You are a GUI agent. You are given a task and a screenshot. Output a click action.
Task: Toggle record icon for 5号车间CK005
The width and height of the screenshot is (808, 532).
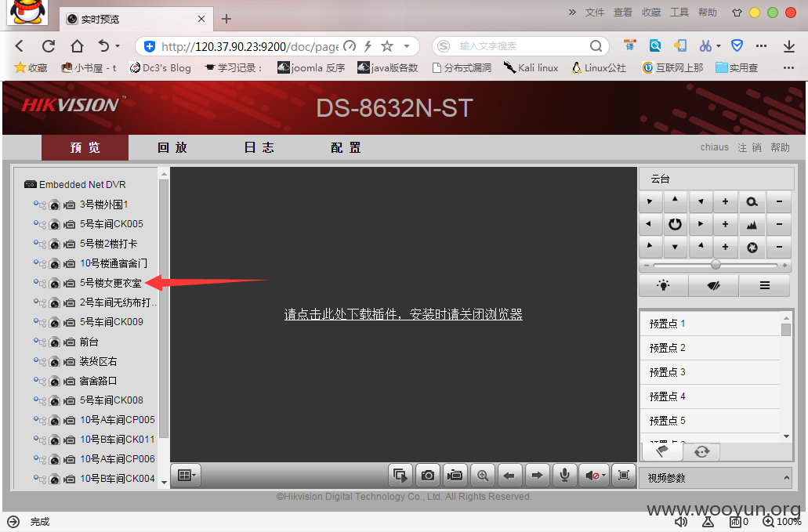click(69, 225)
